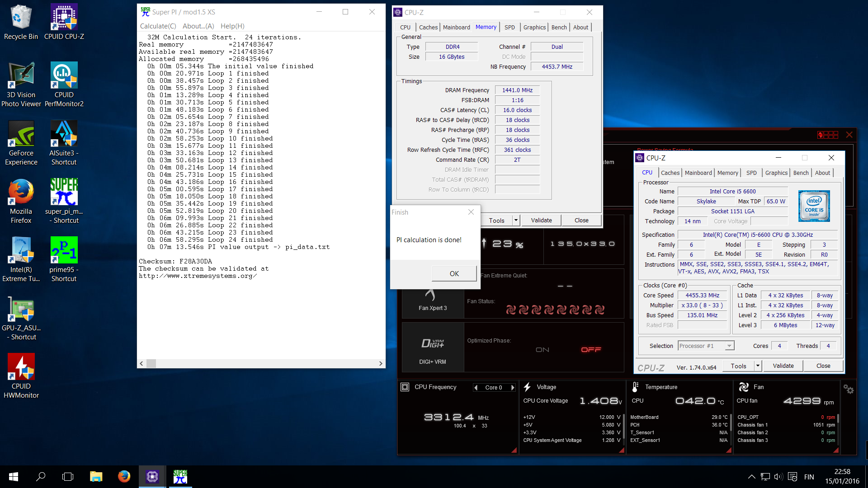
Task: Open Intel Extreme Tuning desktop icon
Action: (x=21, y=260)
